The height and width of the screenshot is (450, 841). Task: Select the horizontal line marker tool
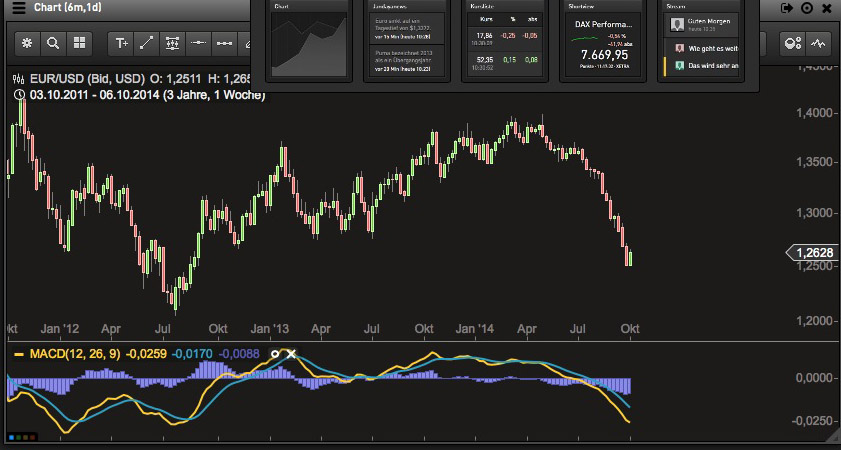(198, 44)
